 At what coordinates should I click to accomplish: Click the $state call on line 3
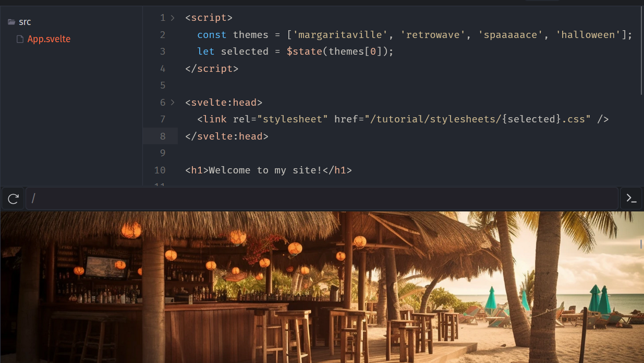tap(305, 52)
